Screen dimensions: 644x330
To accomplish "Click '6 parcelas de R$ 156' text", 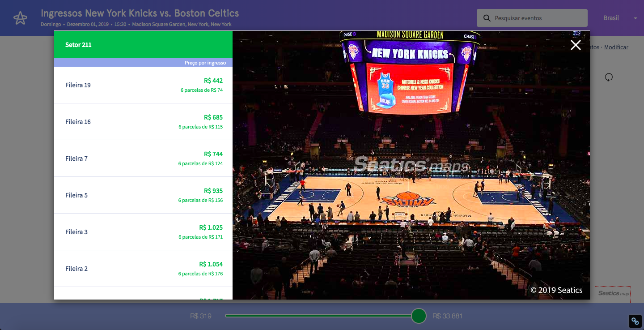I will coord(201,200).
